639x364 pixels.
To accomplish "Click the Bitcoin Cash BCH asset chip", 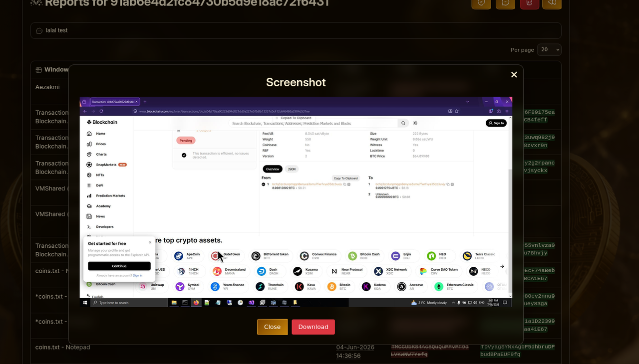I will (365, 256).
